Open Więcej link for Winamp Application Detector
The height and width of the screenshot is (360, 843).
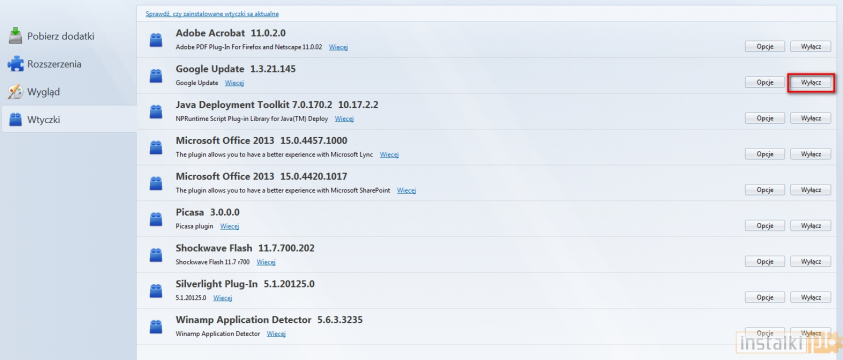pos(276,334)
